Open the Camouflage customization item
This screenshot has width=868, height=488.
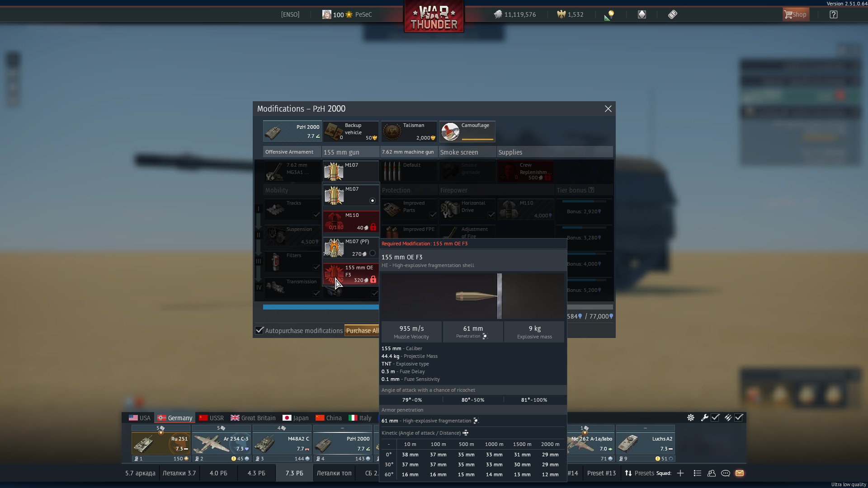[467, 131]
